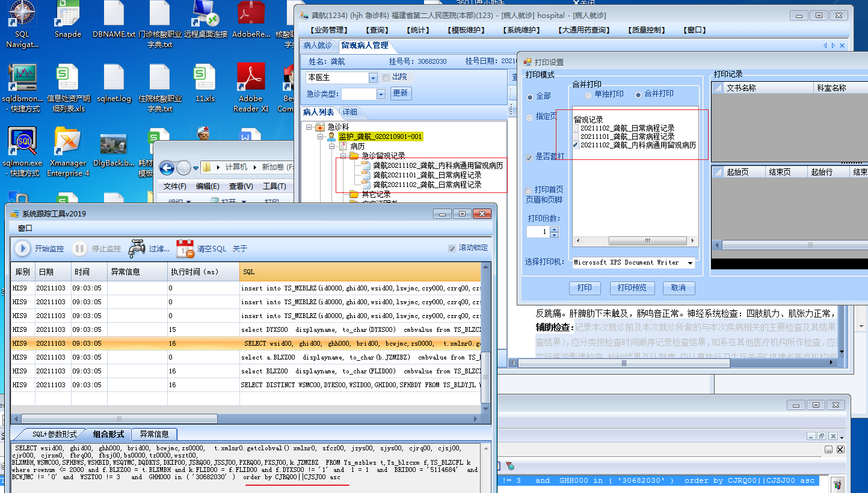
Task: Select the highlighted SELECT wsid00 SQL row
Action: [247, 343]
